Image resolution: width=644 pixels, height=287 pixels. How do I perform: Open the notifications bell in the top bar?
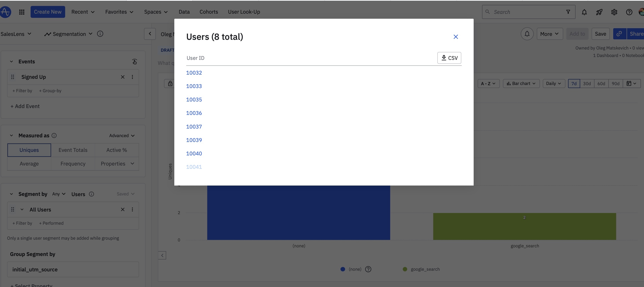coord(584,12)
